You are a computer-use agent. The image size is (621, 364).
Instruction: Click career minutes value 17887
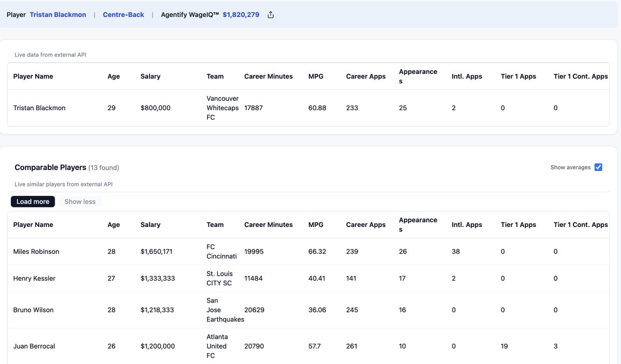click(254, 108)
